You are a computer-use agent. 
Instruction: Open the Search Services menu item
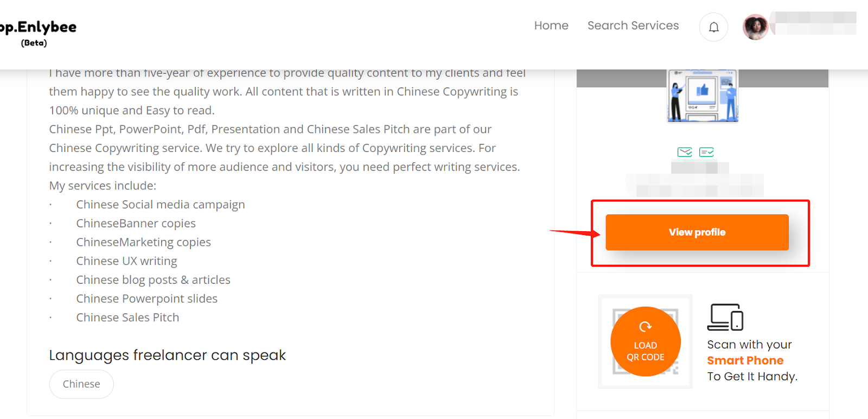pyautogui.click(x=633, y=26)
